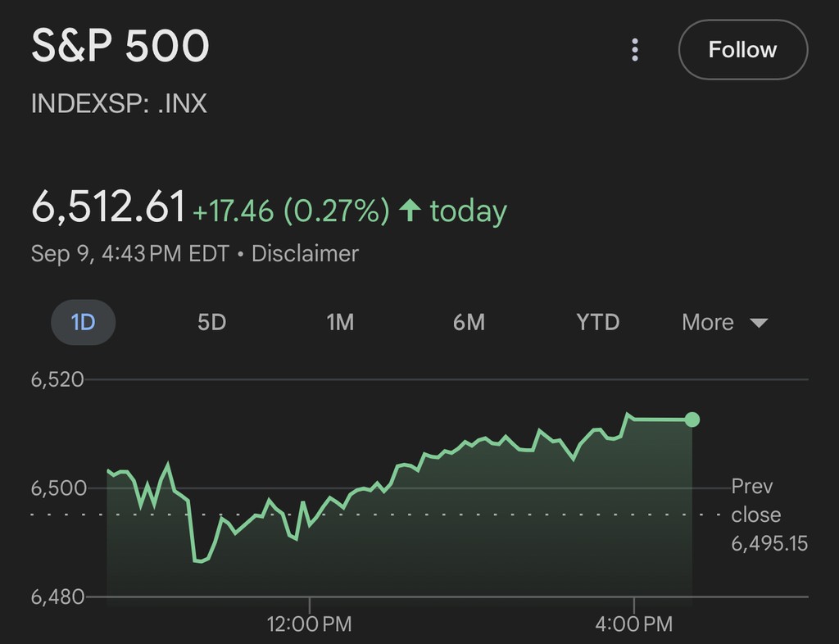The width and height of the screenshot is (839, 644).
Task: Click the green up arrow icon
Action: (410, 211)
